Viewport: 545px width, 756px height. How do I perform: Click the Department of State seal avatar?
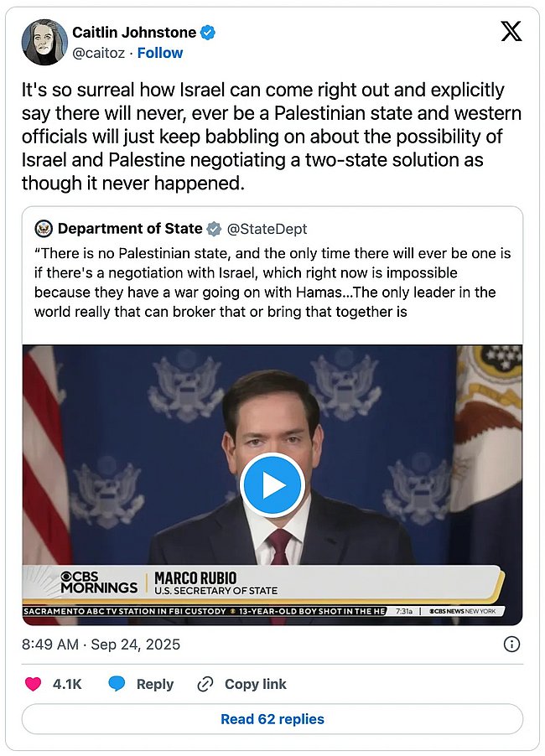tap(44, 229)
